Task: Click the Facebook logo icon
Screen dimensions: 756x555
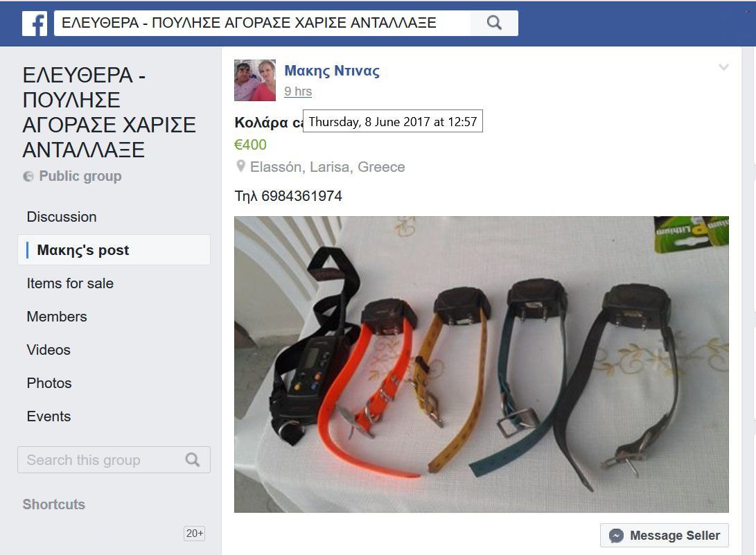Action: (35, 23)
